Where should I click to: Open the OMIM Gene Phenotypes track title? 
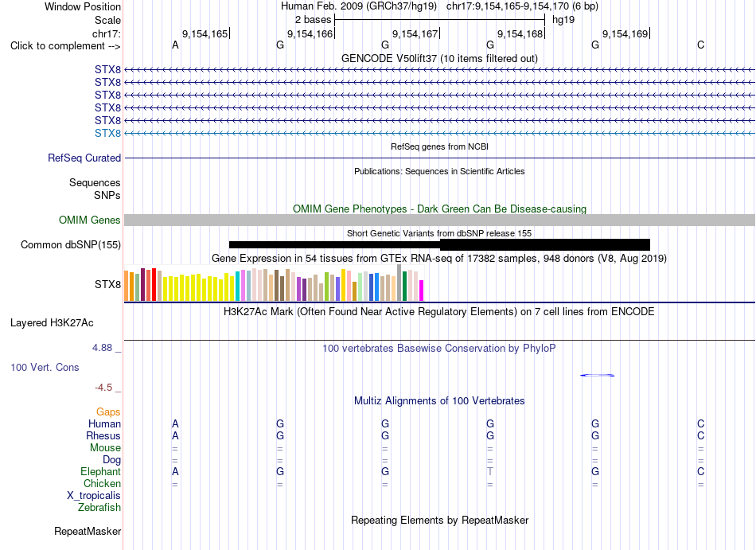pyautogui.click(x=439, y=209)
